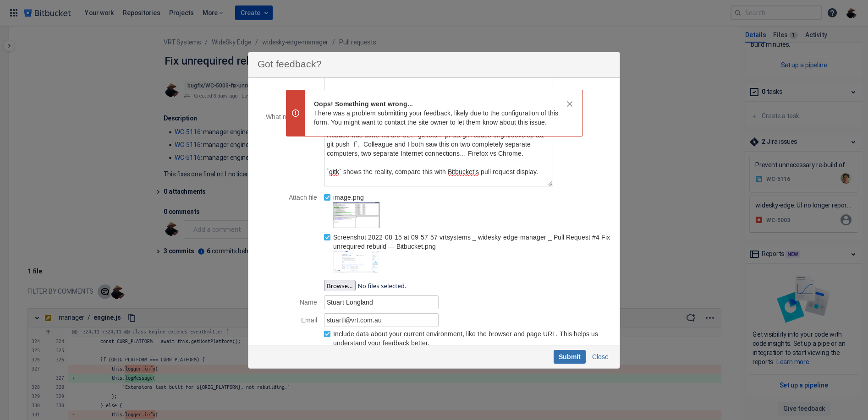
Task: Open the user profile avatar in header
Action: pyautogui.click(x=852, y=13)
